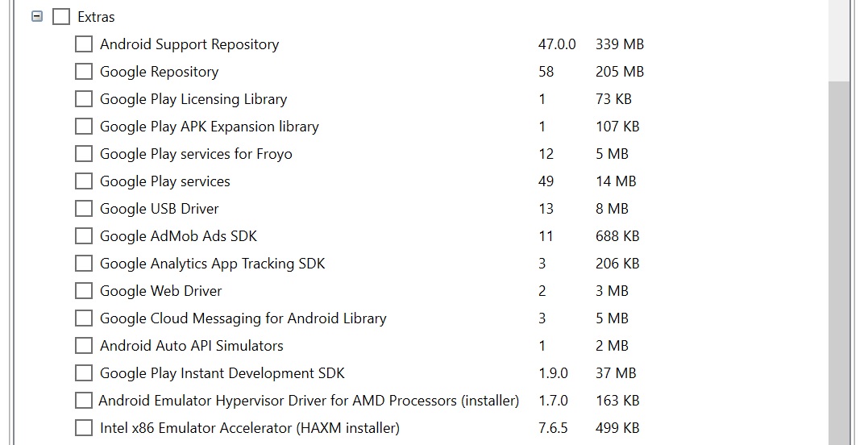This screenshot has height=445, width=868.
Task: Enable Google Play services for Froyo
Action: [x=84, y=153]
